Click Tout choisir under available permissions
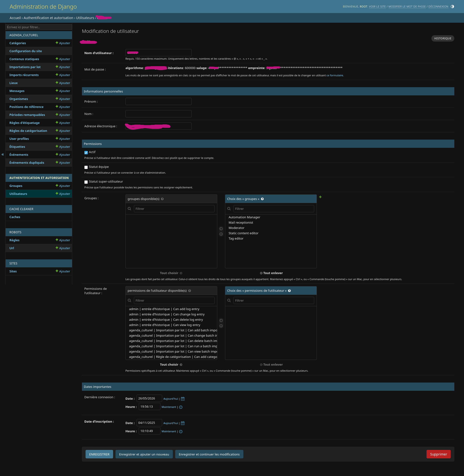Image resolution: width=464 pixels, height=476 pixels. click(x=171, y=365)
